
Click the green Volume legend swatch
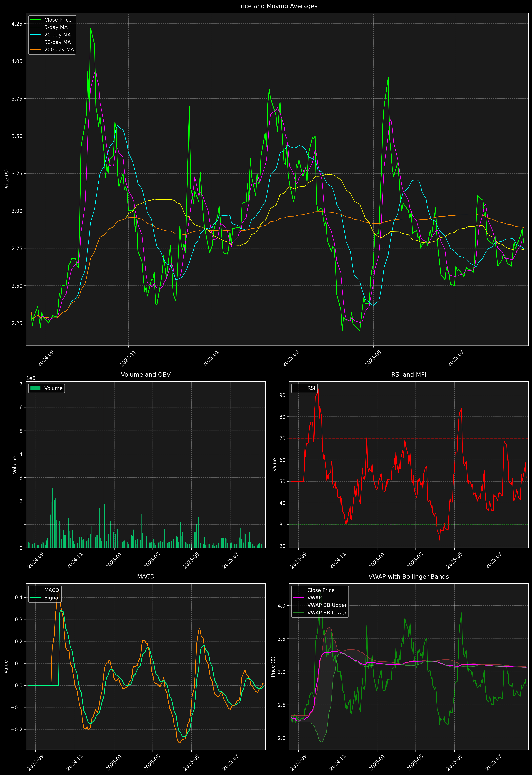(35, 388)
